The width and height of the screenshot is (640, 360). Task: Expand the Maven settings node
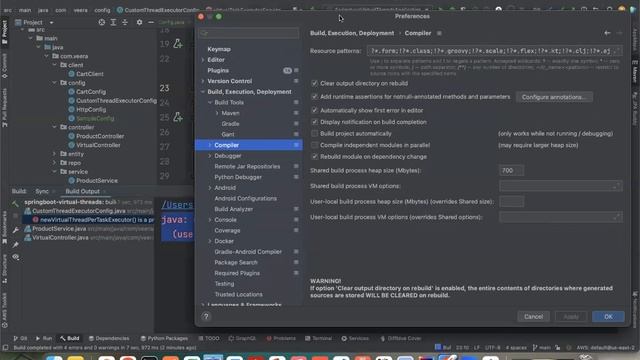217,113
